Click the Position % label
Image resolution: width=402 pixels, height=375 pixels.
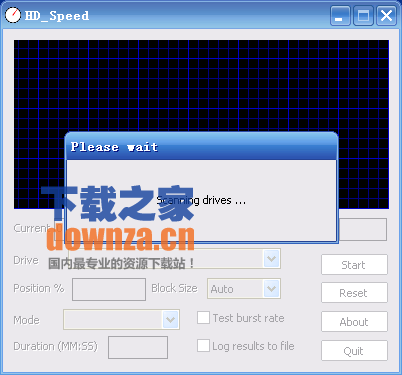(39, 288)
